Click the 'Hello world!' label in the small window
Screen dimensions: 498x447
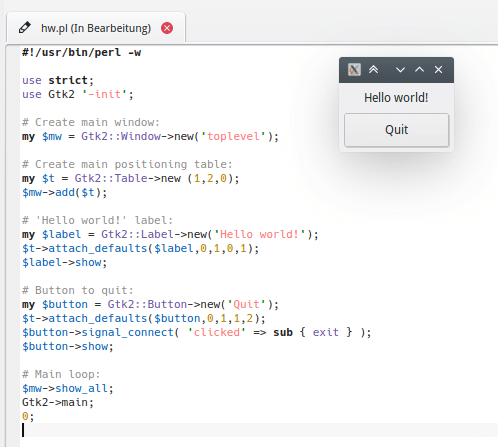(396, 98)
